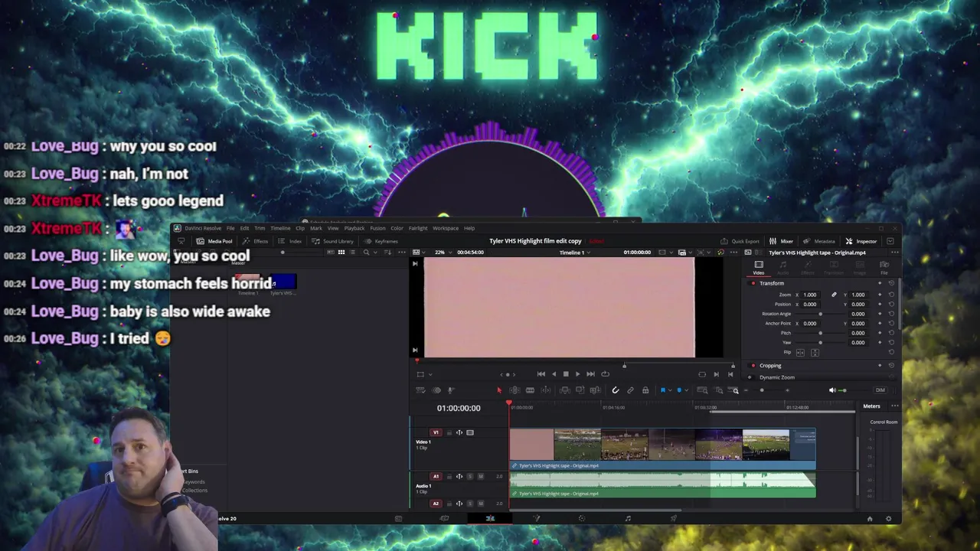Go to last frame button
980x551 pixels.
tap(590, 374)
